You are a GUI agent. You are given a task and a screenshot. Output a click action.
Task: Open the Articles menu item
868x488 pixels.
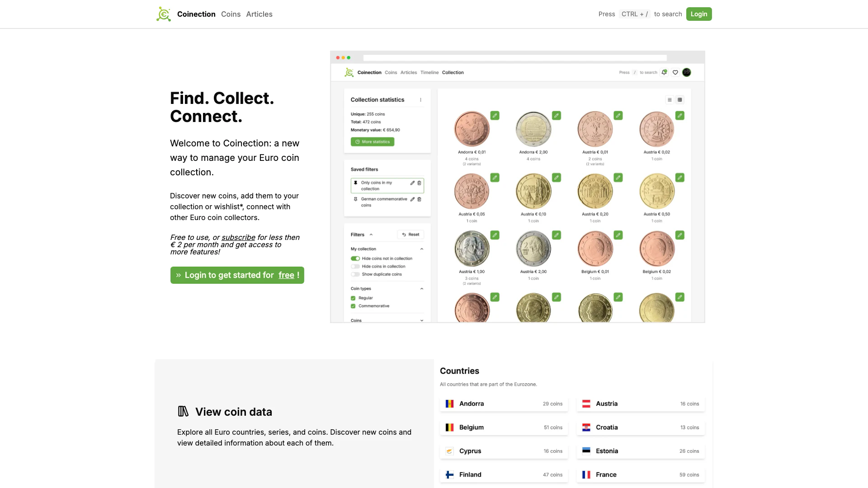click(259, 14)
